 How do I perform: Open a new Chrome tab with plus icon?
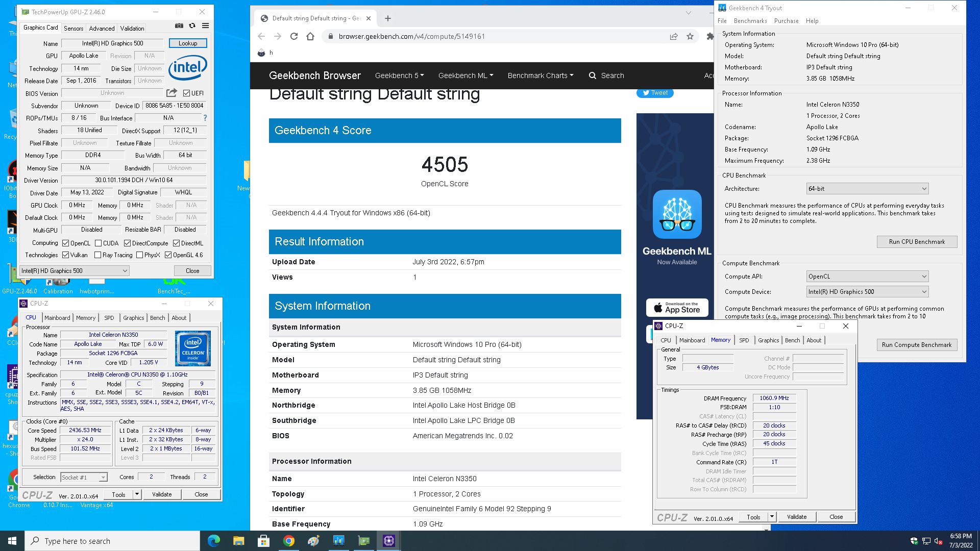388,18
